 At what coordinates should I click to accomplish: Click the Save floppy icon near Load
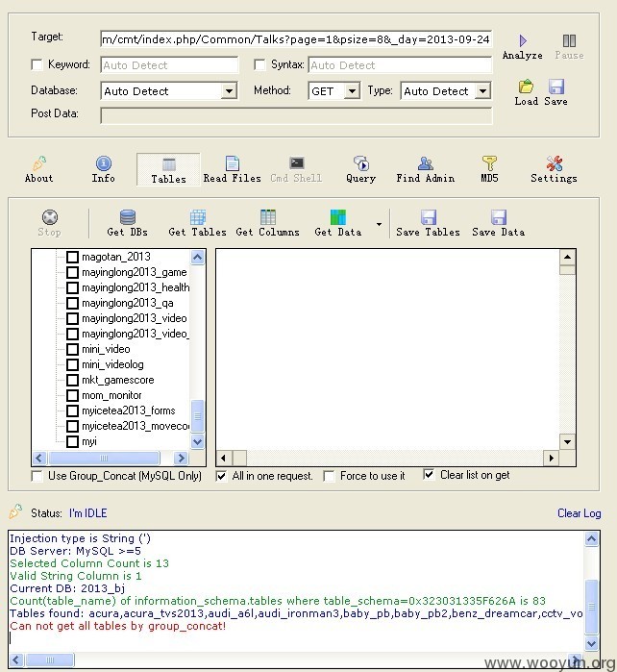[556, 87]
